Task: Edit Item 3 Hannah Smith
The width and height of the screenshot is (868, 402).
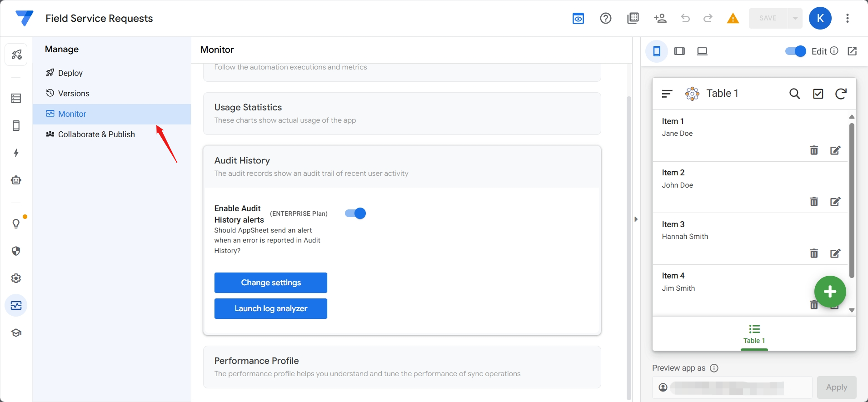Action: pos(835,253)
